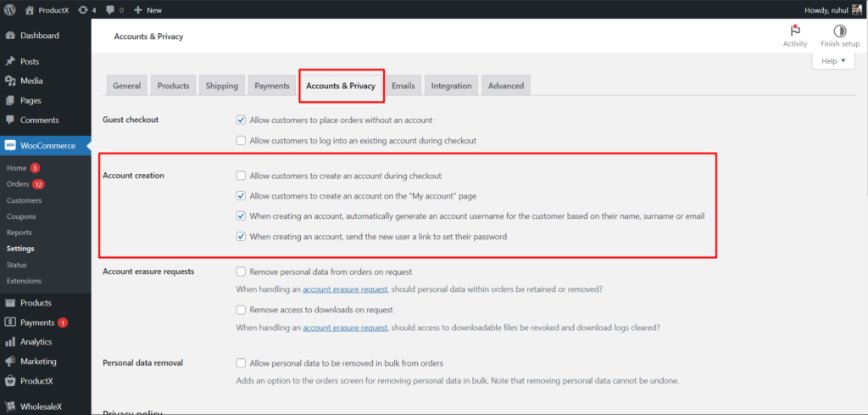Open the Integration tab
The image size is (868, 415).
tap(451, 86)
